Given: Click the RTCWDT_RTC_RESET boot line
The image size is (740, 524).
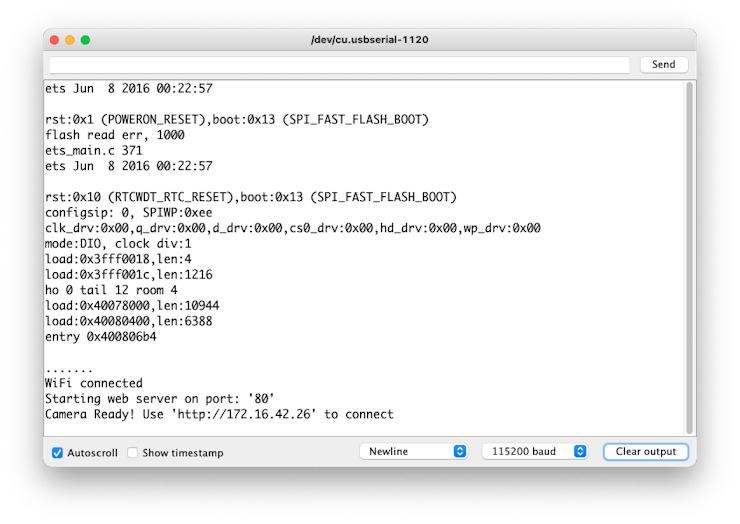Looking at the screenshot, I should click(251, 197).
